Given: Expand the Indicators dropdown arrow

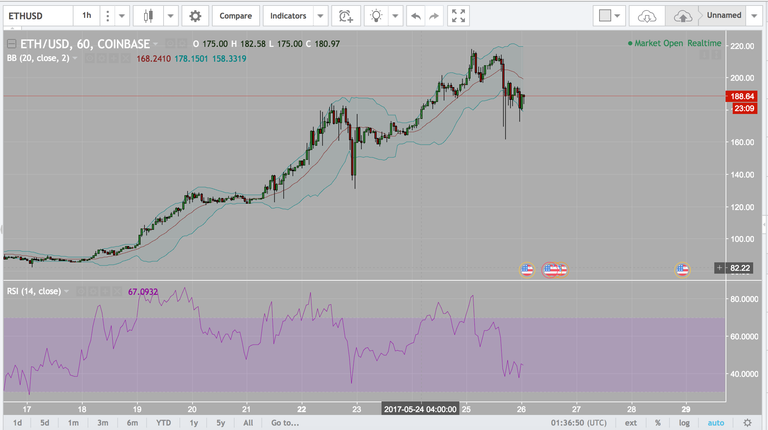Looking at the screenshot, I should [x=320, y=16].
